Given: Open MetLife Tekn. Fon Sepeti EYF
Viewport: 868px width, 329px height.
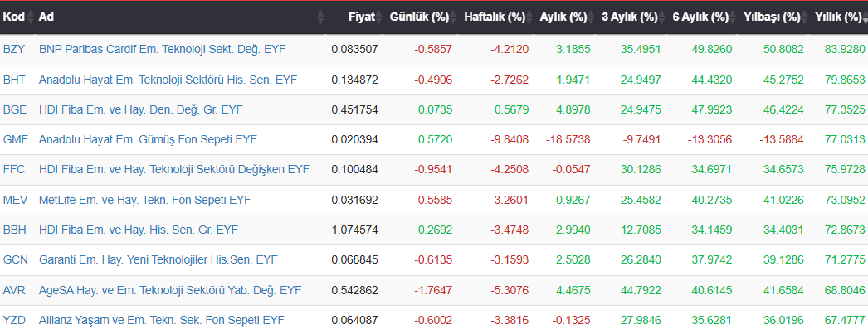Looking at the screenshot, I should click(144, 200).
